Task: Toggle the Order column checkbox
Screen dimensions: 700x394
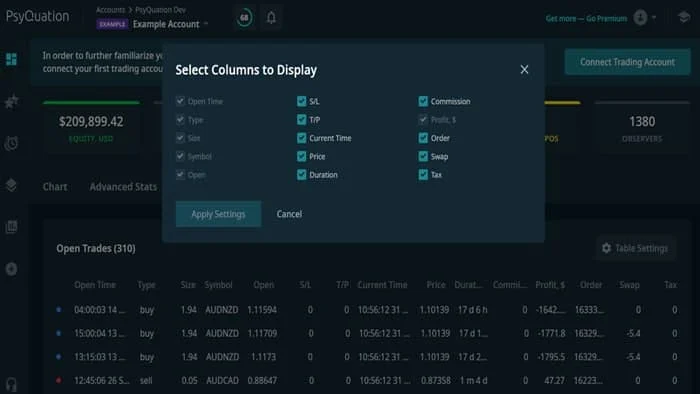Action: coord(423,138)
